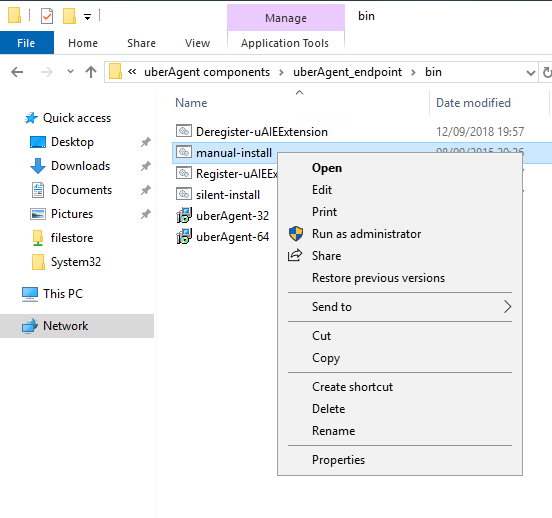Click the Properties quick access toolbar icon
552x518 pixels.
point(47,16)
